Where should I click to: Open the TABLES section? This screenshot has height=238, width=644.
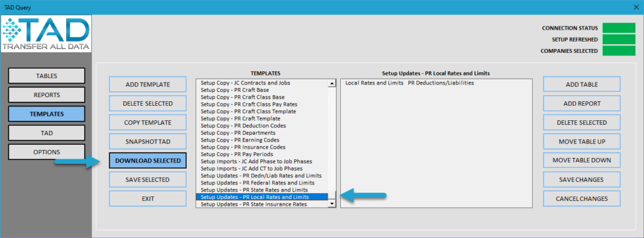pos(47,76)
